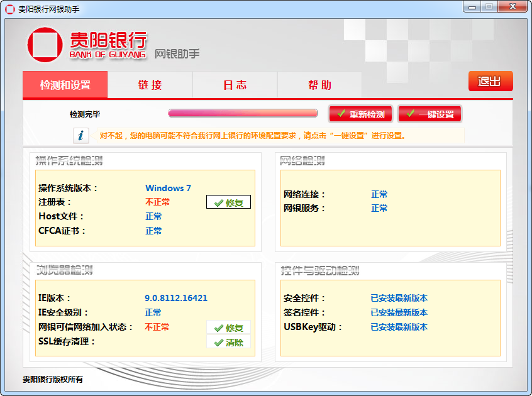
Task: Click the blue info icon
Action: [80, 136]
